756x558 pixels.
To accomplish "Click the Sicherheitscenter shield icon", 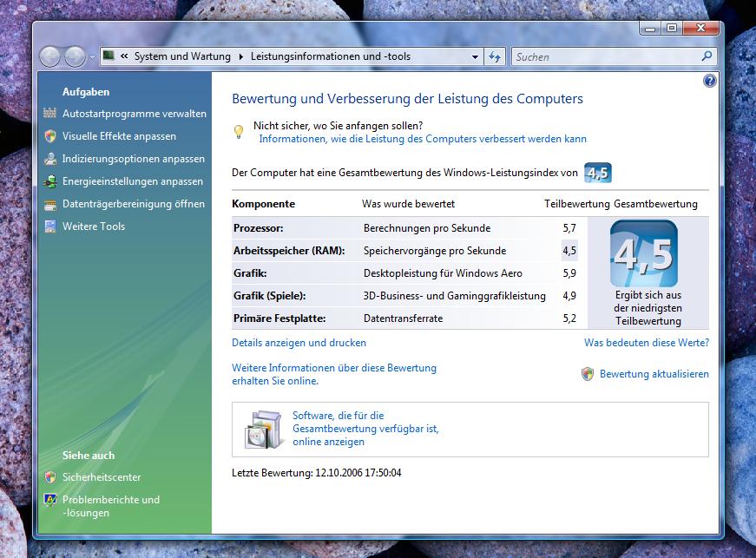I will pos(49,477).
